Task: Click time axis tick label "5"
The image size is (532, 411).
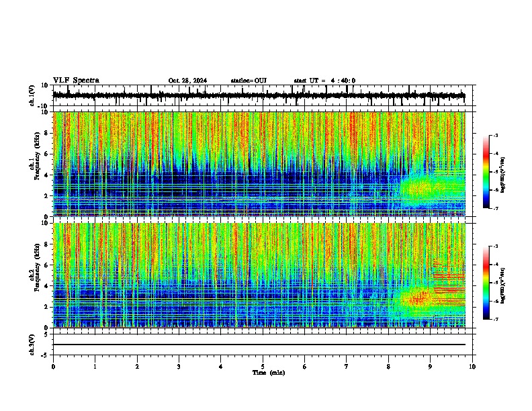Action: 263,367
